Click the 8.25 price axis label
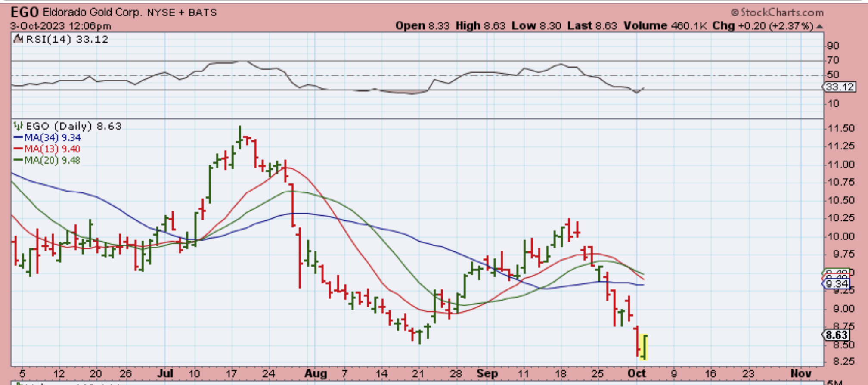 coord(843,361)
